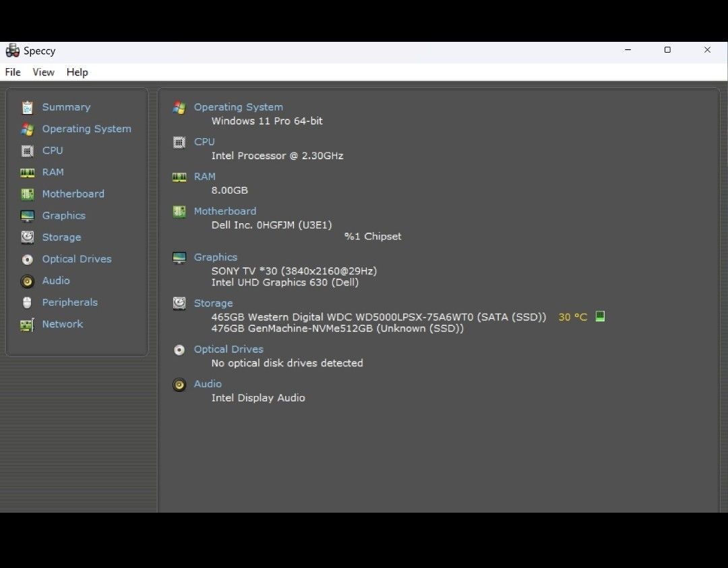Click the Windows flag icon in summary panel
This screenshot has height=568, width=728.
179,108
